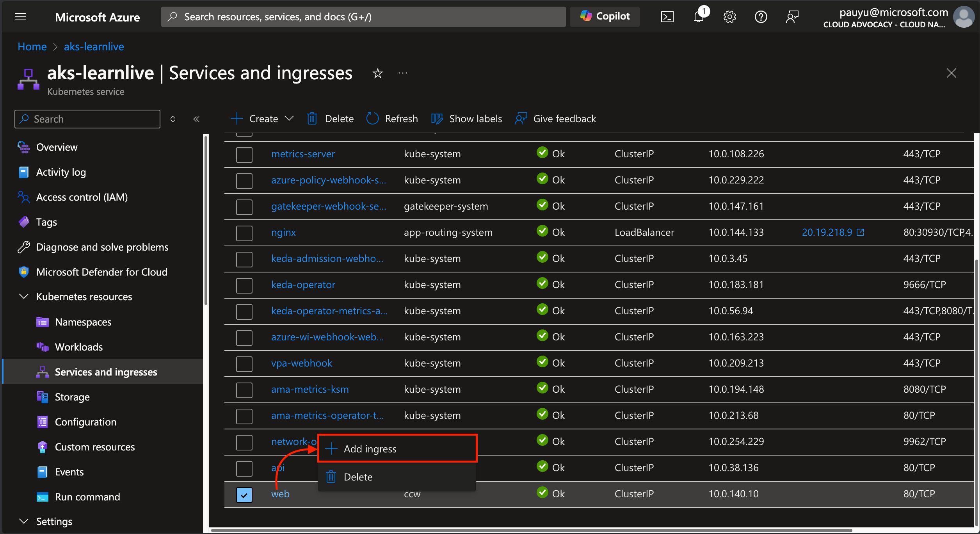980x534 pixels.
Task: Check the keda-admission-webhook row checkbox
Action: (x=244, y=259)
